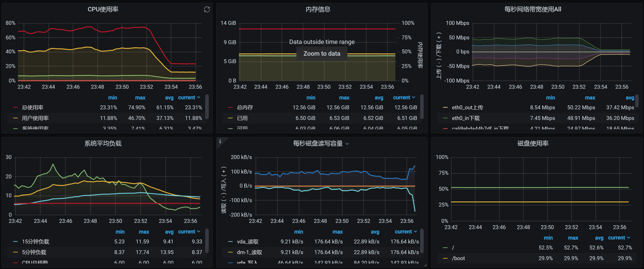This screenshot has height=269, width=644.
Task: Click the resize handle of the 每秒磁盘读写容量 panel
Action: pyautogui.click(x=425, y=265)
